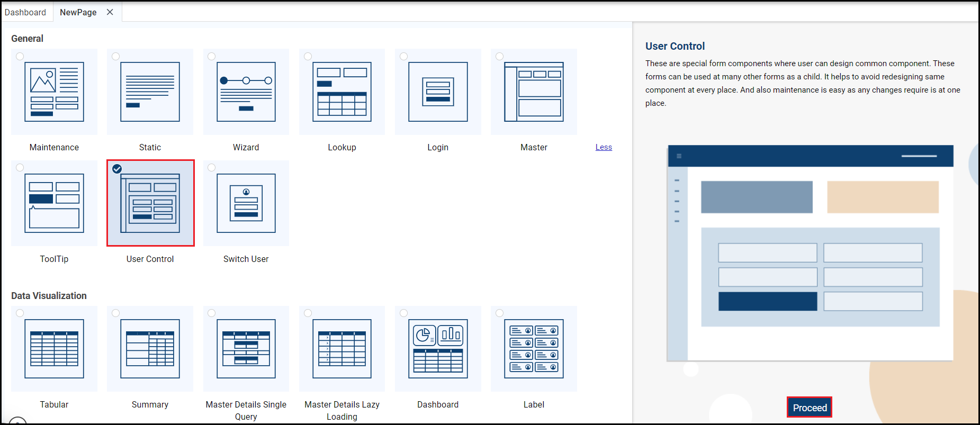Click the "Master Details Lazy Loading" label
The height and width of the screenshot is (425, 980).
point(342,411)
